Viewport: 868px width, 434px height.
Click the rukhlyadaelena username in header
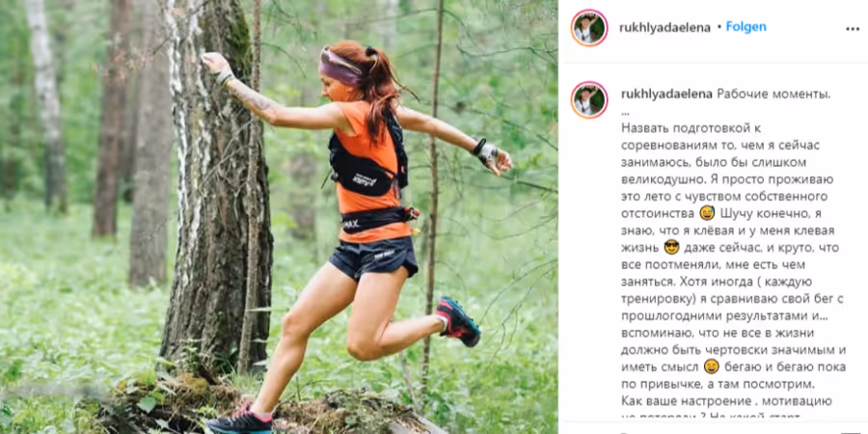click(x=665, y=28)
